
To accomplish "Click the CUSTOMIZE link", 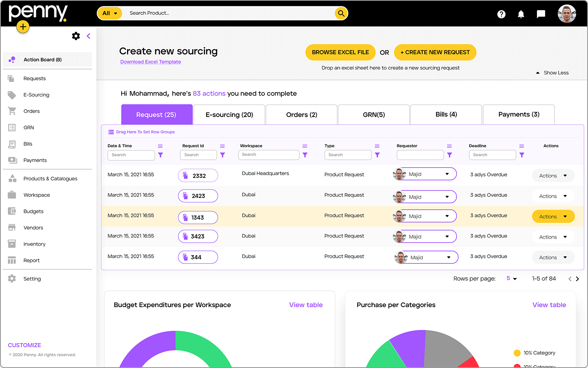I will click(24, 345).
